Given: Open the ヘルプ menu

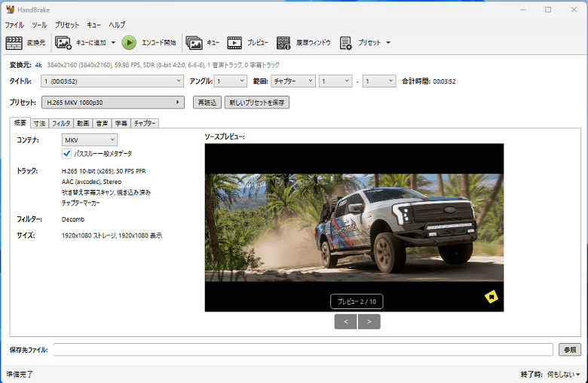Looking at the screenshot, I should pos(117,25).
